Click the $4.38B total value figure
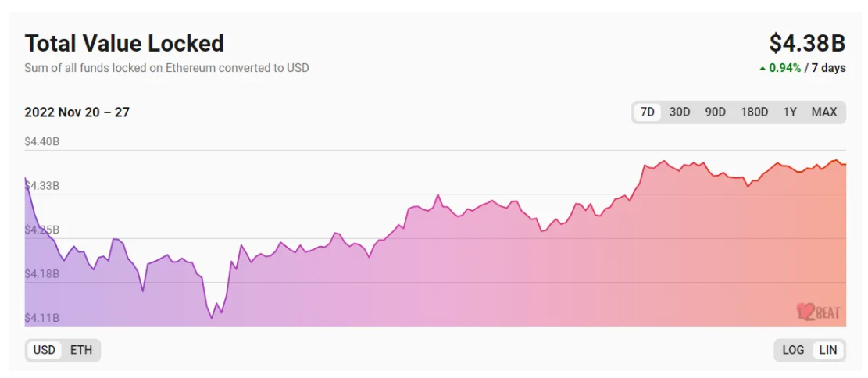 (807, 42)
